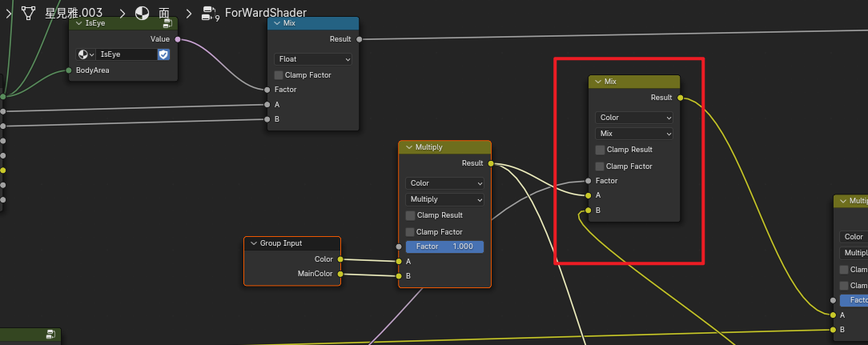Open the Float data type dropdown

click(x=313, y=59)
